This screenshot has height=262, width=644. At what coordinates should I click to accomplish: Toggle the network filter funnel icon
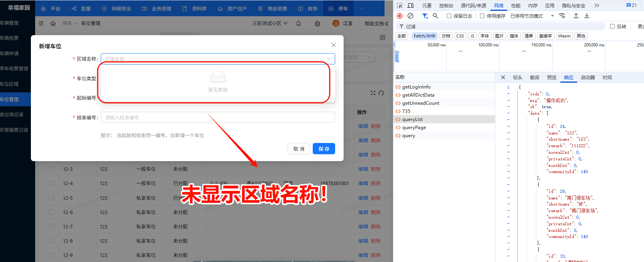425,16
